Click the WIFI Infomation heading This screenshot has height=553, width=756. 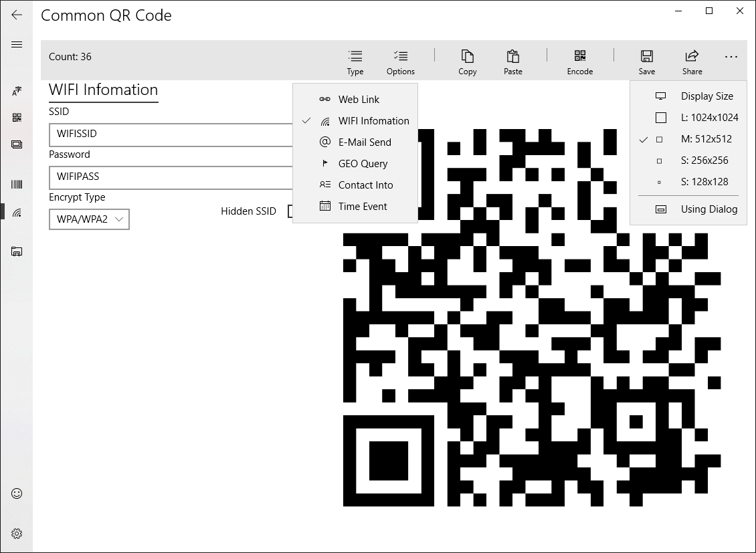(x=103, y=90)
